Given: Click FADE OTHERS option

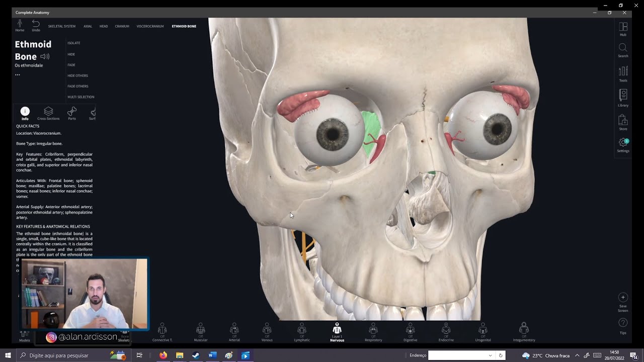Looking at the screenshot, I should coord(78,86).
